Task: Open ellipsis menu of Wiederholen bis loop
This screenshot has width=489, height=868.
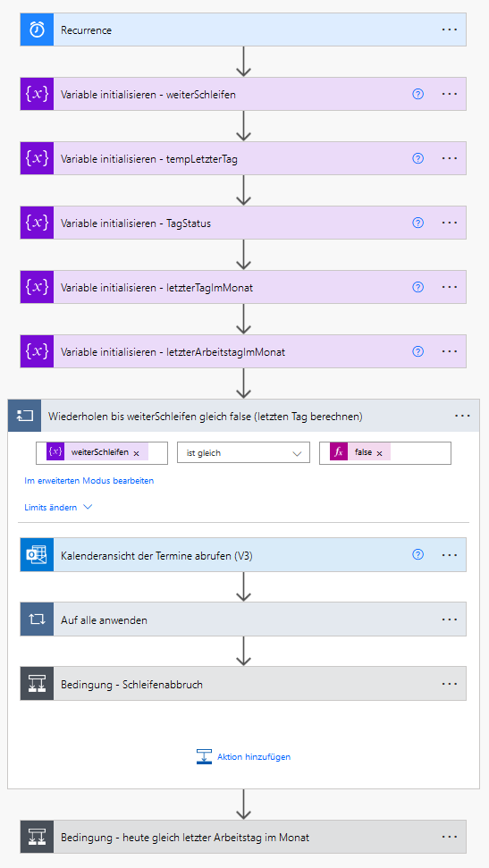Action: tap(462, 416)
